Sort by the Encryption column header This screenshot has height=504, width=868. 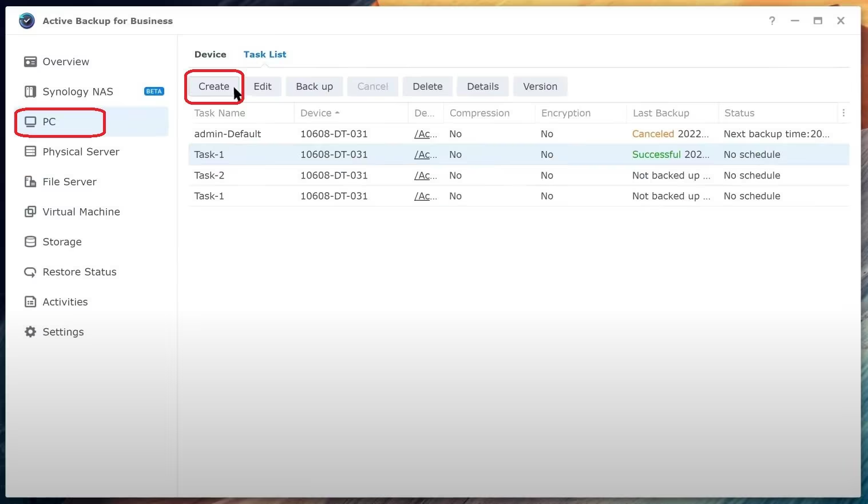pos(581,113)
